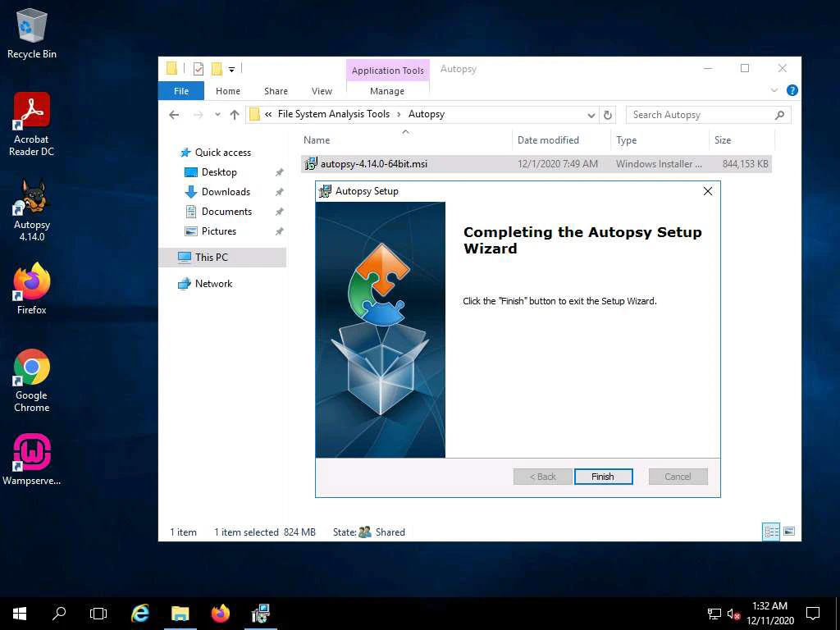The height and width of the screenshot is (630, 840).
Task: Open Documents in the navigation pane
Action: pyautogui.click(x=226, y=212)
